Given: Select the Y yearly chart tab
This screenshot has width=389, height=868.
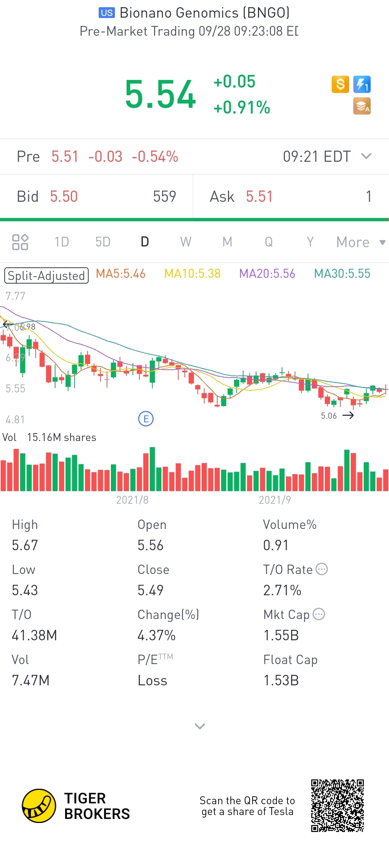Looking at the screenshot, I should click(310, 242).
